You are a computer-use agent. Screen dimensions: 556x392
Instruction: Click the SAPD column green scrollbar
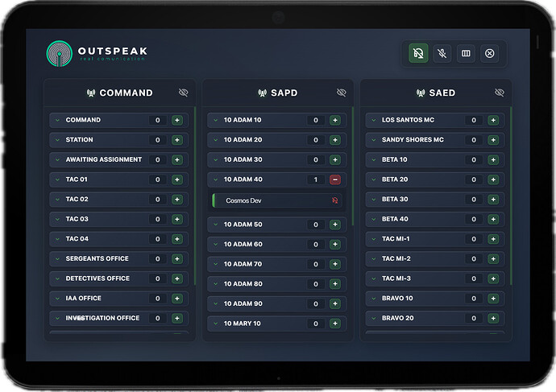(x=352, y=166)
